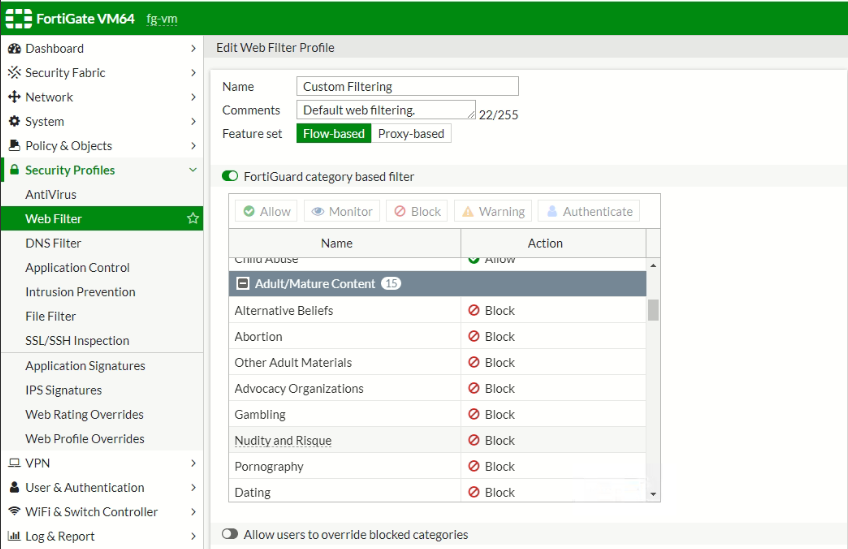This screenshot has height=549, width=848.
Task: Select the Nudity and Risque row
Action: (x=438, y=440)
